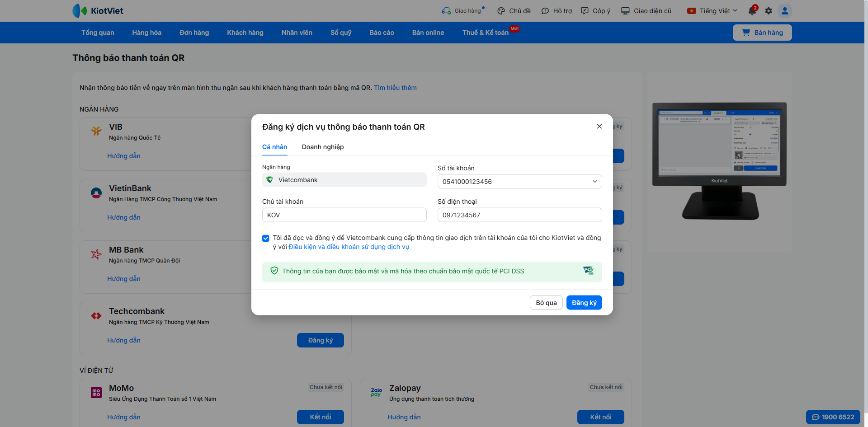The height and width of the screenshot is (427, 868).
Task: Open the notifications bell
Action: (752, 11)
